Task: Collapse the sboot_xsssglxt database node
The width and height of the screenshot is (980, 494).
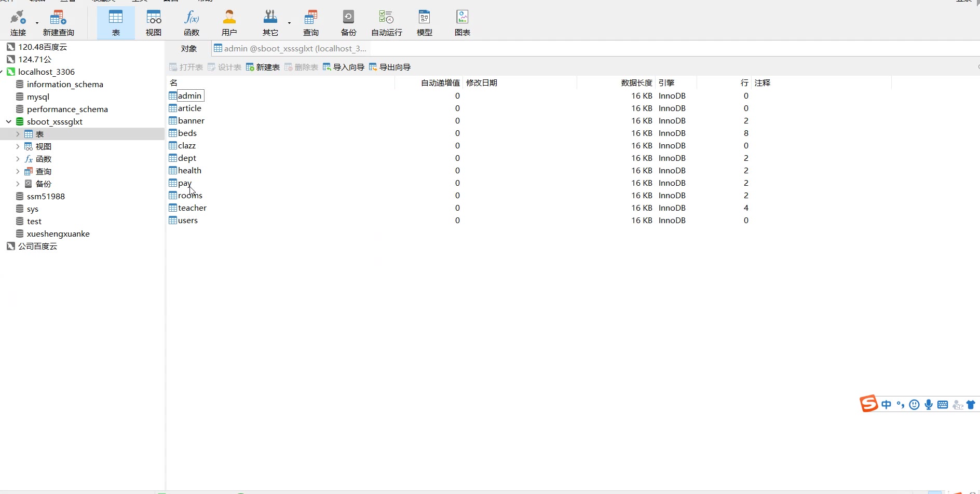Action: coord(9,121)
